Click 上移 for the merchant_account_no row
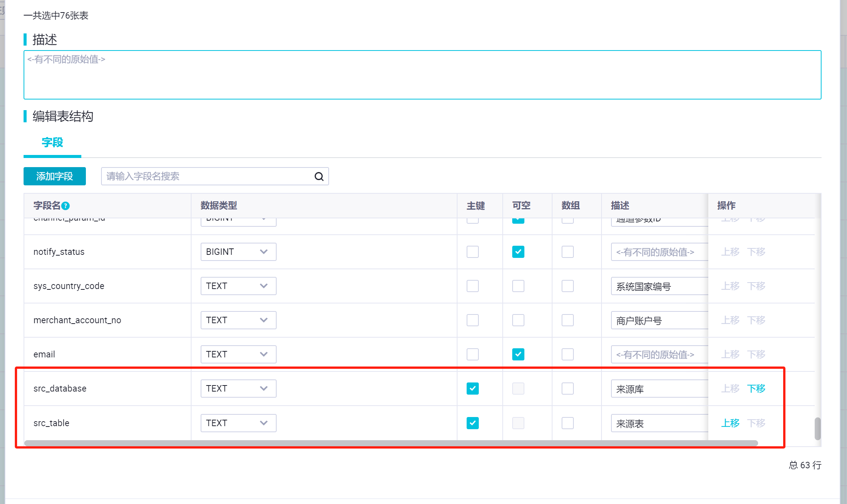847x504 pixels. coord(730,320)
